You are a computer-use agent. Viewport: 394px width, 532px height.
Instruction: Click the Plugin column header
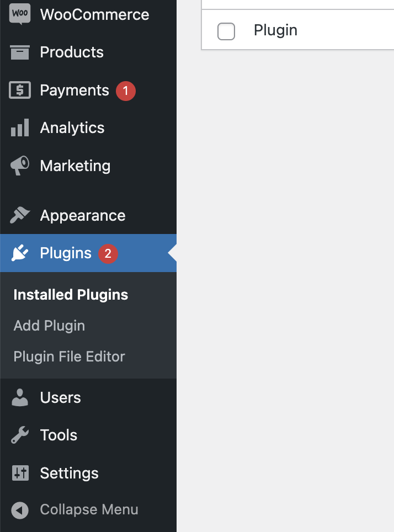(275, 30)
